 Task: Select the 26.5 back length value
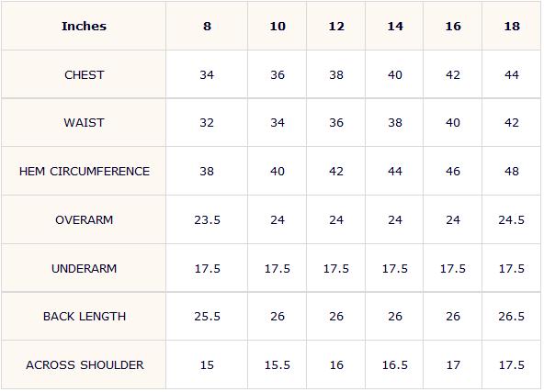512,317
